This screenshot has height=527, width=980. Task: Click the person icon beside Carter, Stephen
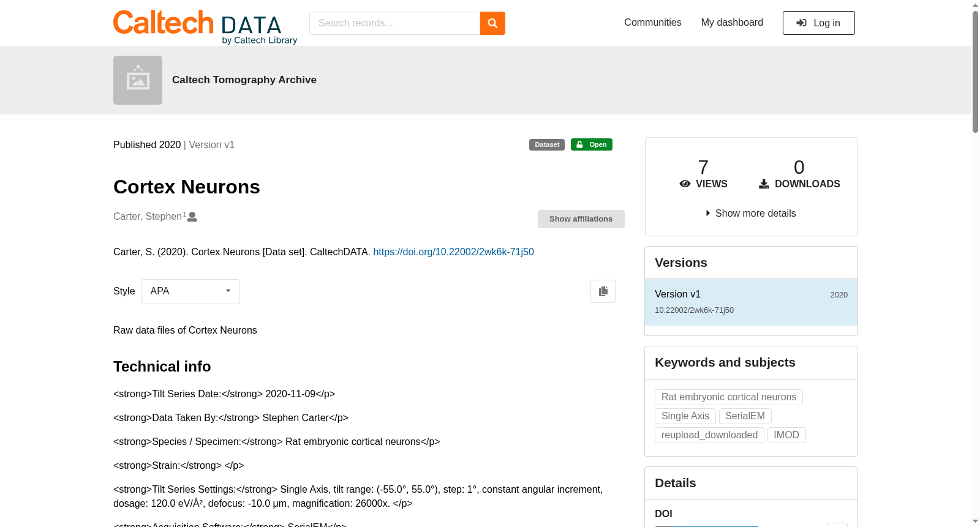192,217
